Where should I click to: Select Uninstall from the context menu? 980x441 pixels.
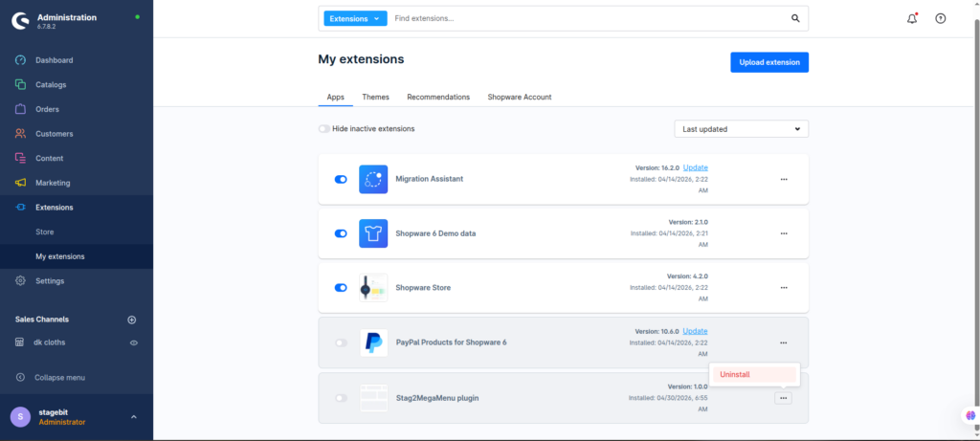pyautogui.click(x=754, y=375)
